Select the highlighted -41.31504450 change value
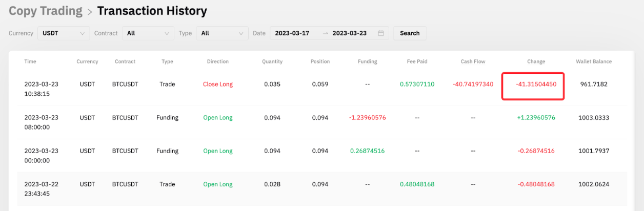Image resolution: width=644 pixels, height=211 pixels. 536,85
